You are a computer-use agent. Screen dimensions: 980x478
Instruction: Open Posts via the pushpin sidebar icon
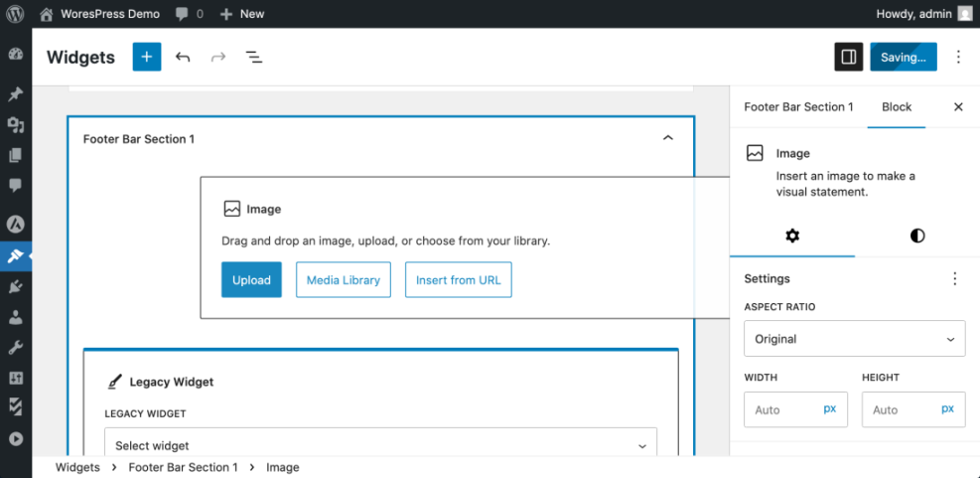tap(16, 93)
